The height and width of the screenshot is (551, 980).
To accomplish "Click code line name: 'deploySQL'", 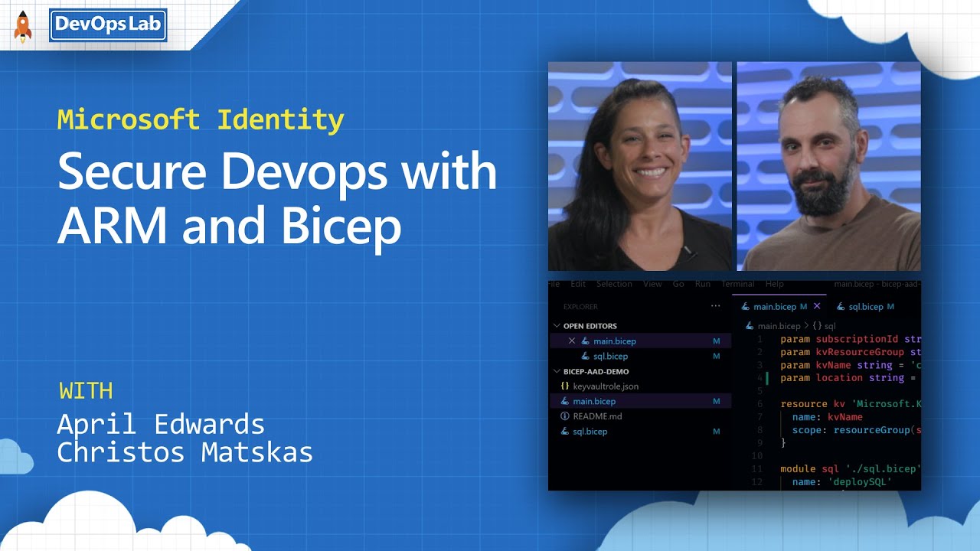I will click(842, 482).
